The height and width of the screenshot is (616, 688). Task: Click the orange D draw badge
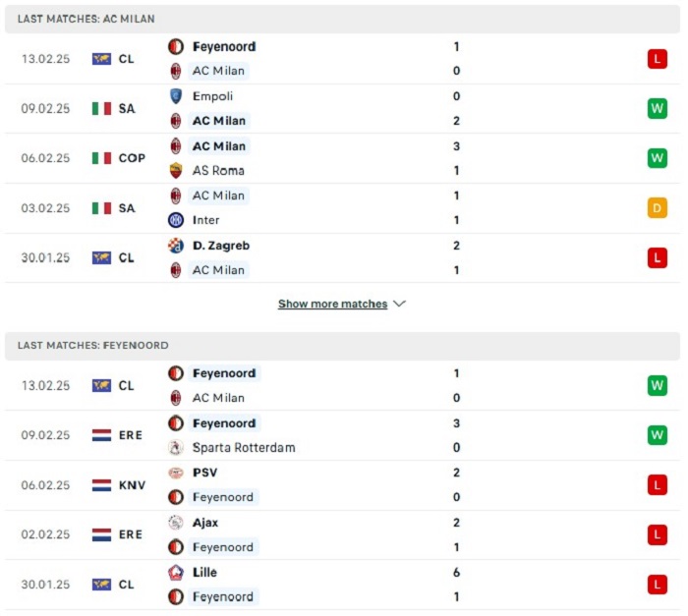click(x=657, y=208)
